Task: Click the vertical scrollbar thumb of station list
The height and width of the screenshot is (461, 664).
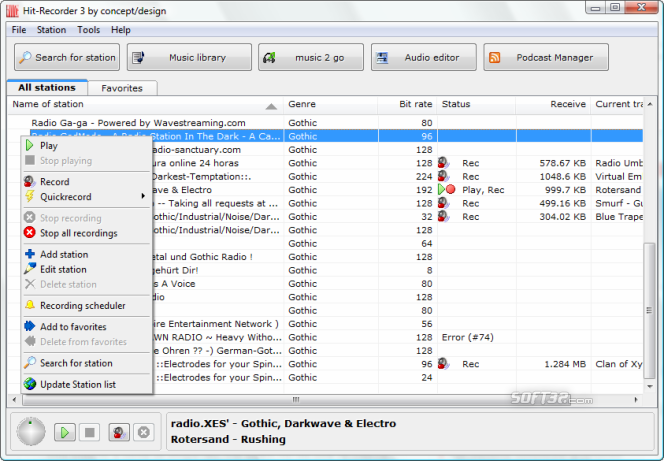Action: pos(650,310)
